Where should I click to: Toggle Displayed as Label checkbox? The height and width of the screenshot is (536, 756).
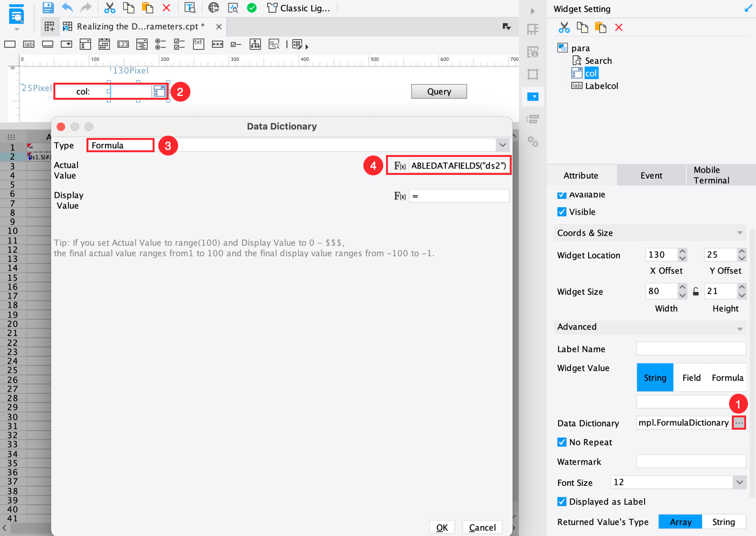click(562, 501)
